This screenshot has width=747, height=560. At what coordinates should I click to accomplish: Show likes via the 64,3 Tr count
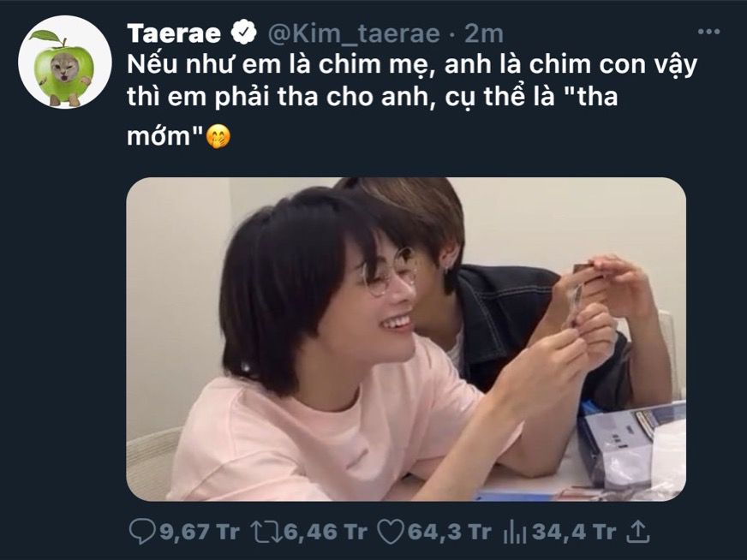449,532
